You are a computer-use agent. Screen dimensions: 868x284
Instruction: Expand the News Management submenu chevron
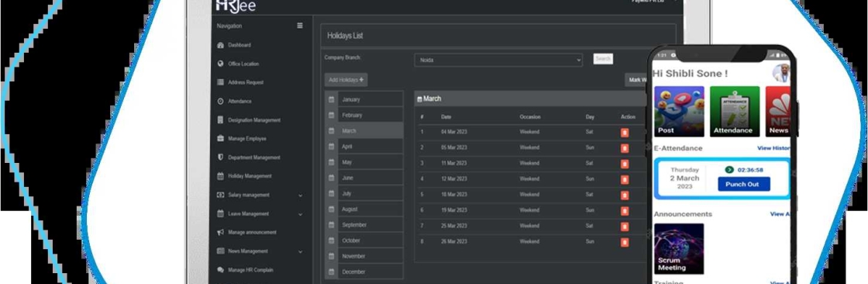click(301, 251)
